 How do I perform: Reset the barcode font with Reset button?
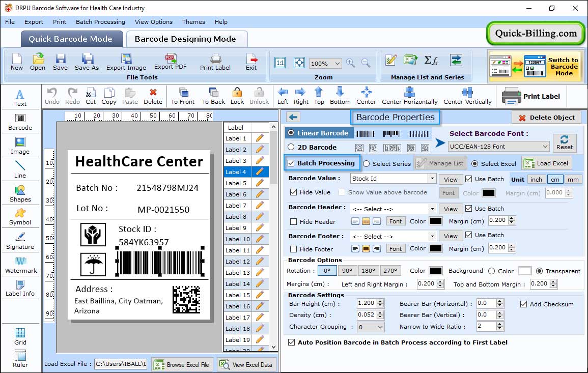[565, 142]
